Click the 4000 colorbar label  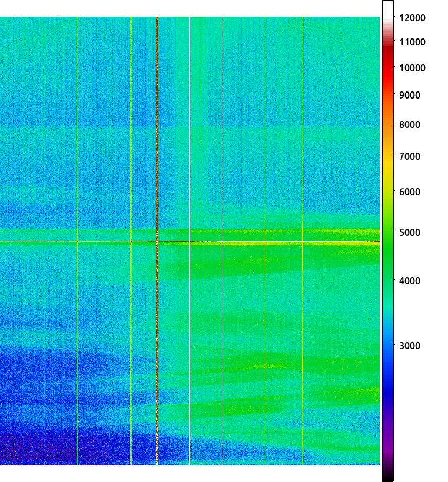(x=410, y=281)
